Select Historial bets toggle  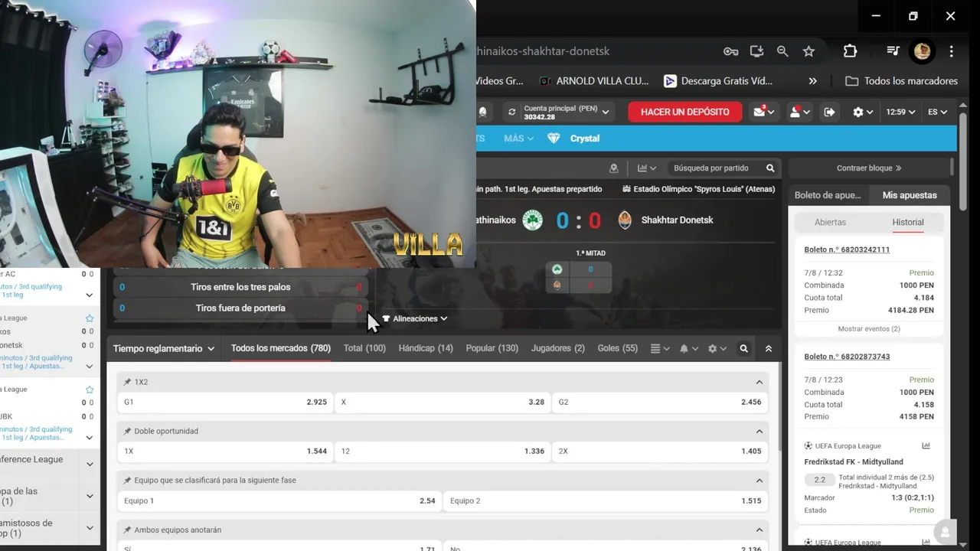click(908, 222)
